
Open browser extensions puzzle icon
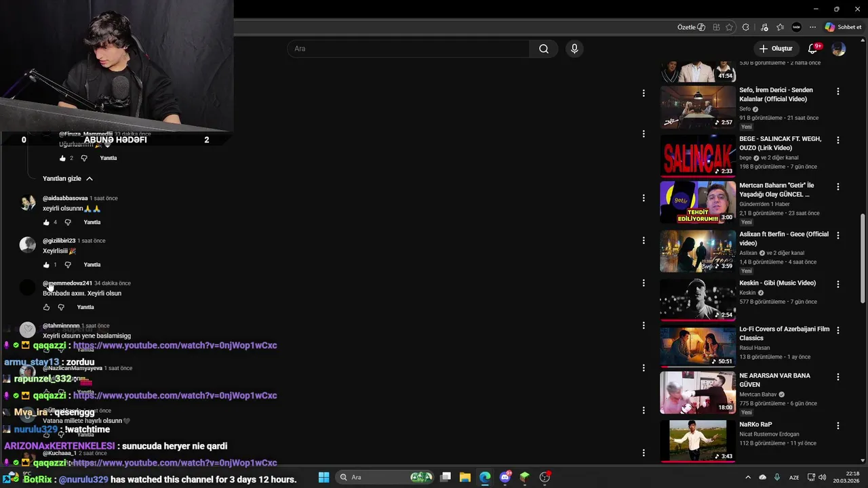[x=746, y=27]
